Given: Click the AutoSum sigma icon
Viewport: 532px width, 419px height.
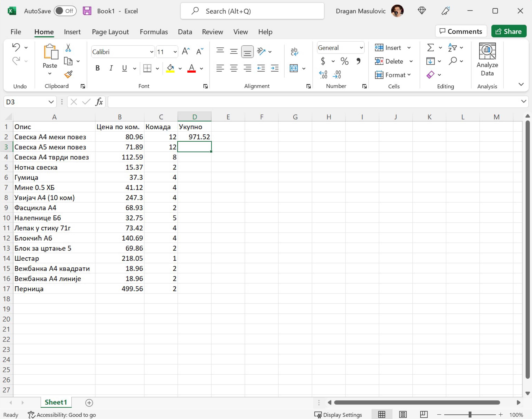Looking at the screenshot, I should 430,48.
